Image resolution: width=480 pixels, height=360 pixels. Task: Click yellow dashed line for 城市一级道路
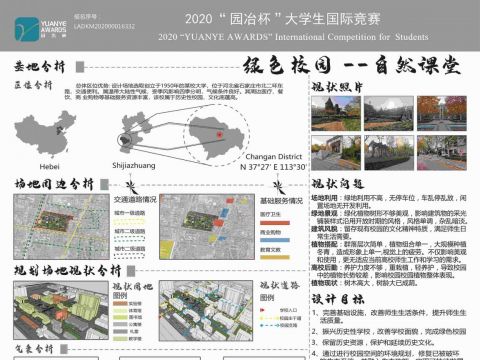point(130,221)
